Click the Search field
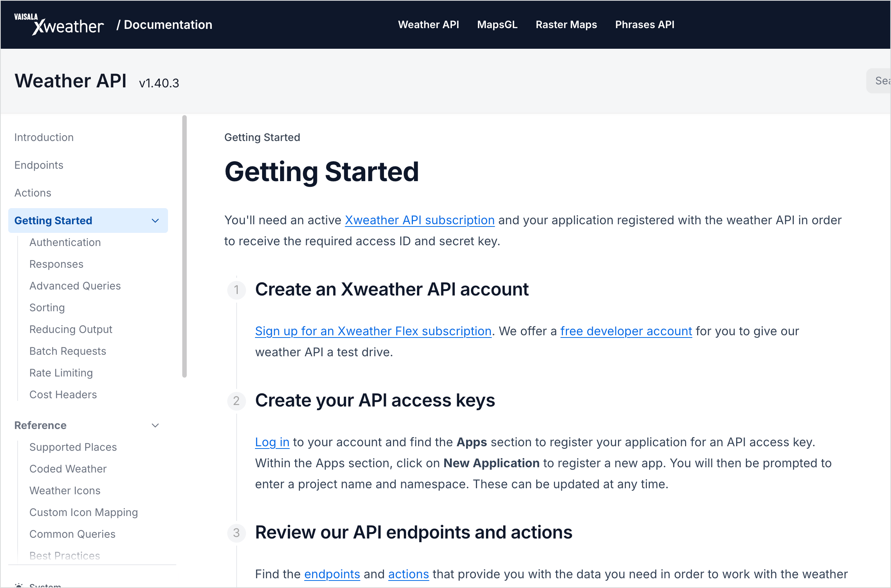Image resolution: width=891 pixels, height=588 pixels. click(879, 81)
